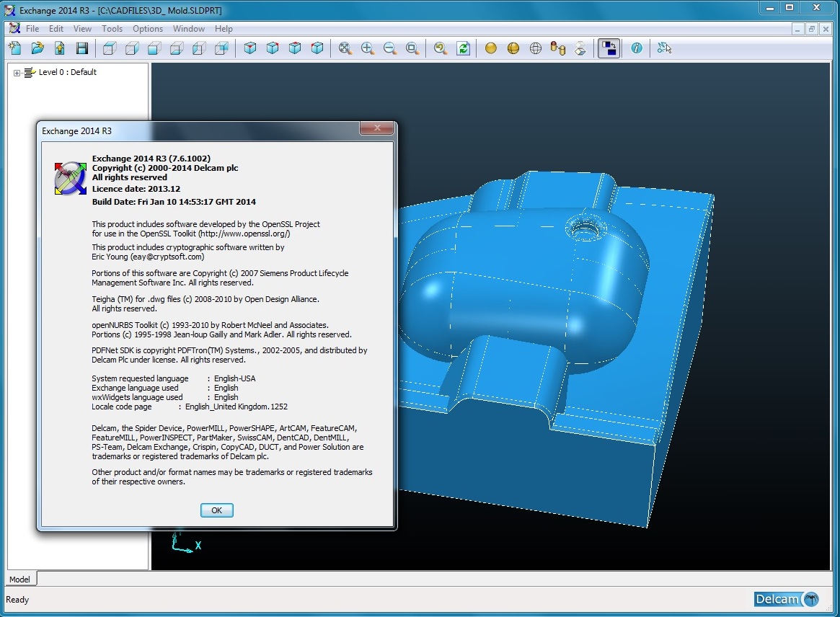This screenshot has width=840, height=617.
Task: Switch to the Model tab
Action: click(x=19, y=579)
